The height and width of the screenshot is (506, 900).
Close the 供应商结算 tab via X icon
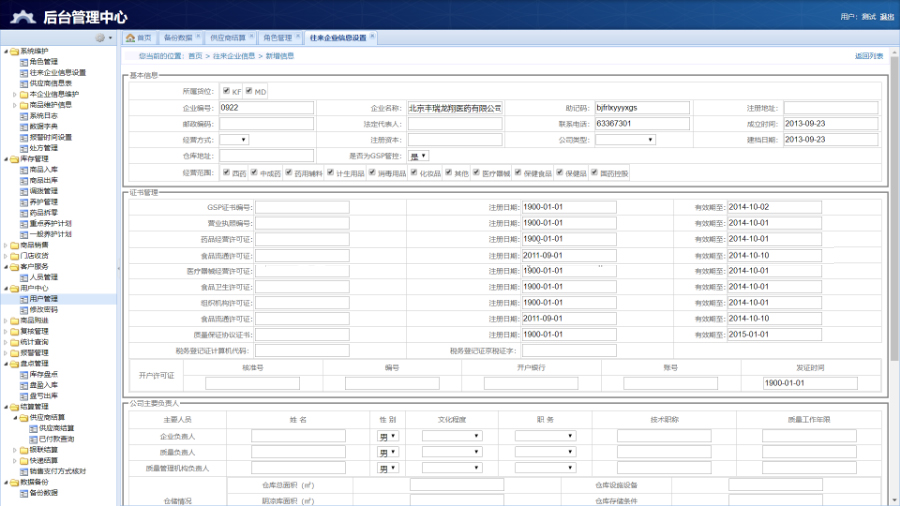point(252,36)
